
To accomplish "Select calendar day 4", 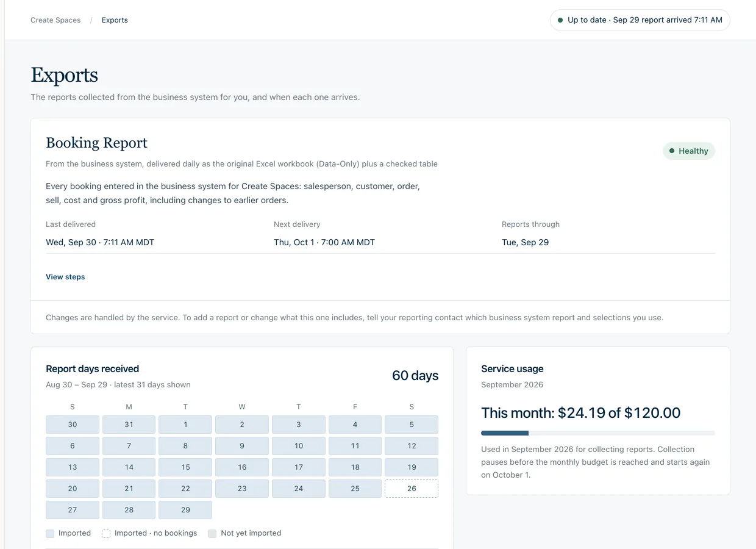I will point(355,425).
